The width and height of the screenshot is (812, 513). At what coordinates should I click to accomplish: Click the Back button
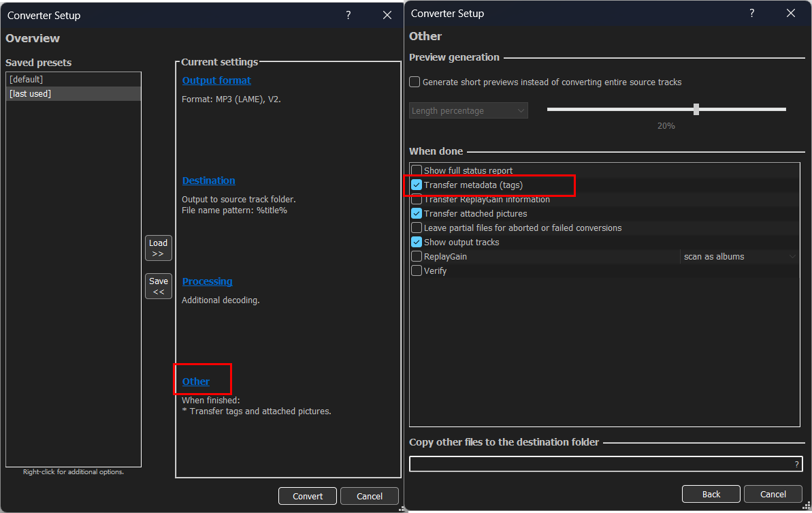click(711, 494)
